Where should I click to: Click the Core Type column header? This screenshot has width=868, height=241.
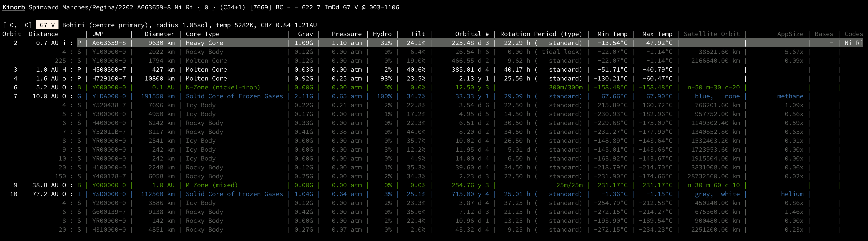[x=203, y=34]
